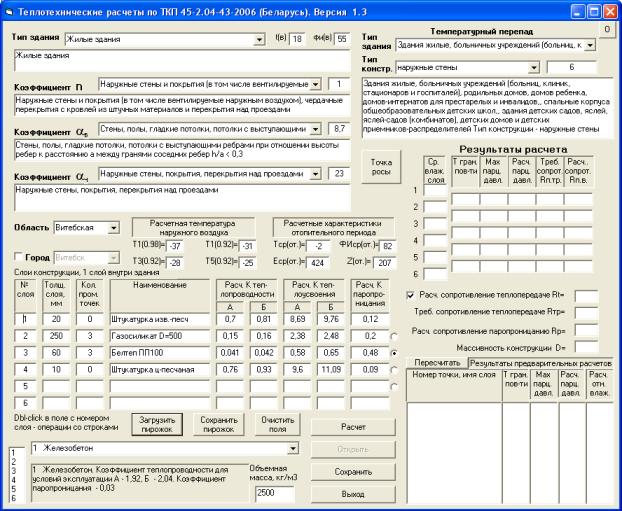The height and width of the screenshot is (511, 622).
Task: Click the Точка росы button
Action: (x=381, y=167)
